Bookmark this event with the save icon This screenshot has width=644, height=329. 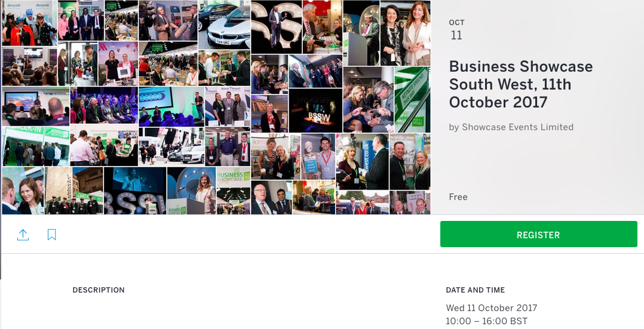(52, 235)
